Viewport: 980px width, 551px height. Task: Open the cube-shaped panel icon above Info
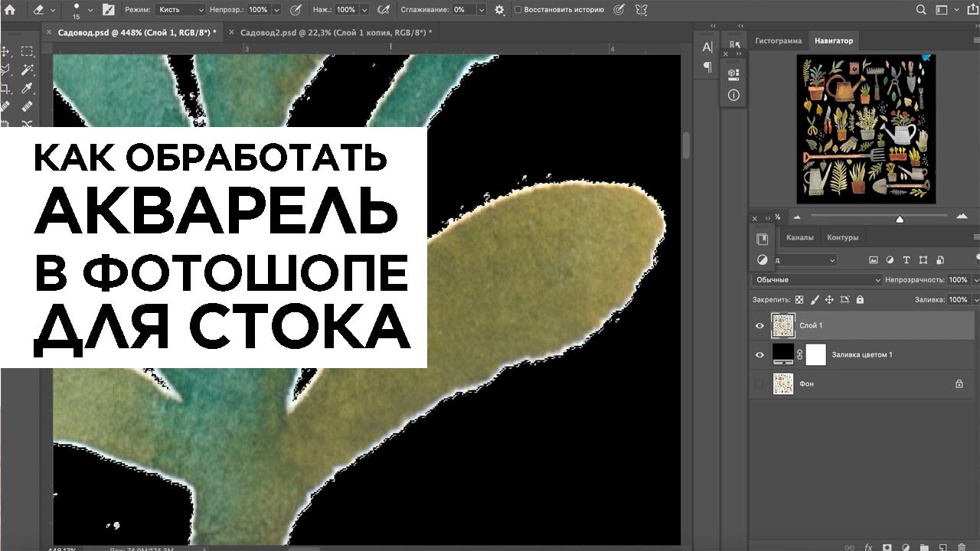pyautogui.click(x=733, y=73)
